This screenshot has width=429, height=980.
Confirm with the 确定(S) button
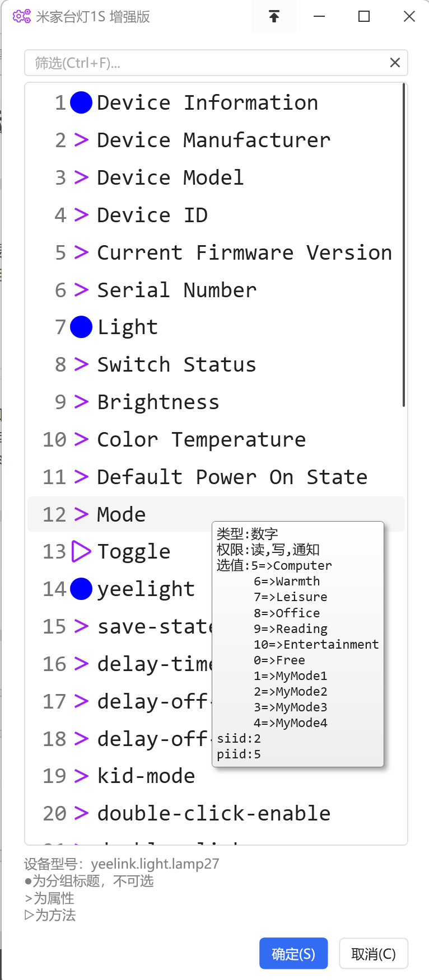[x=293, y=953]
